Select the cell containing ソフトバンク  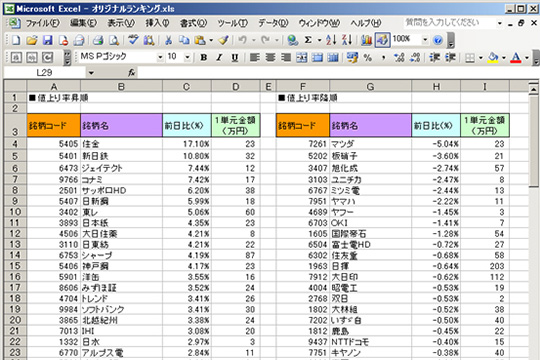point(121,309)
